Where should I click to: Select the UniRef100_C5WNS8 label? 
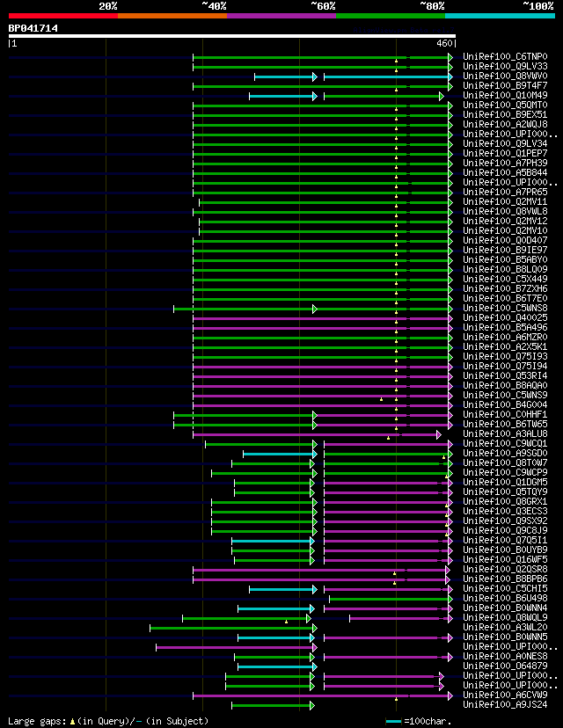(505, 308)
